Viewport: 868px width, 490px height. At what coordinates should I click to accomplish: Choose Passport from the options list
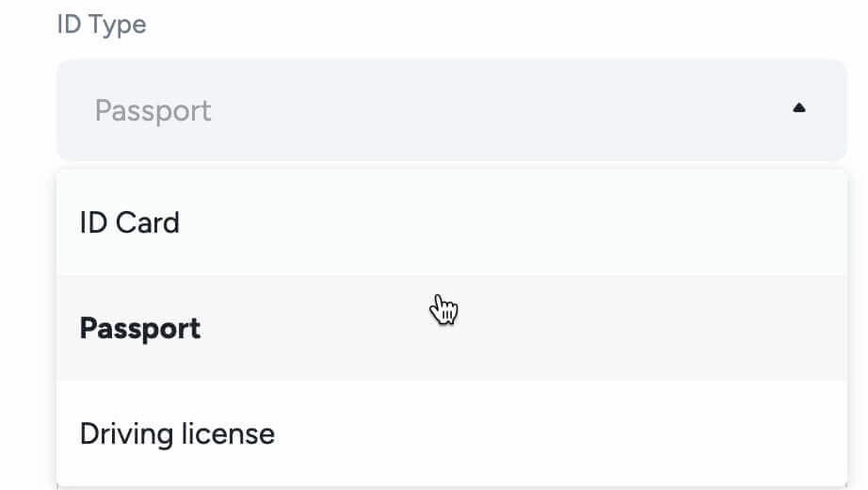pos(452,328)
